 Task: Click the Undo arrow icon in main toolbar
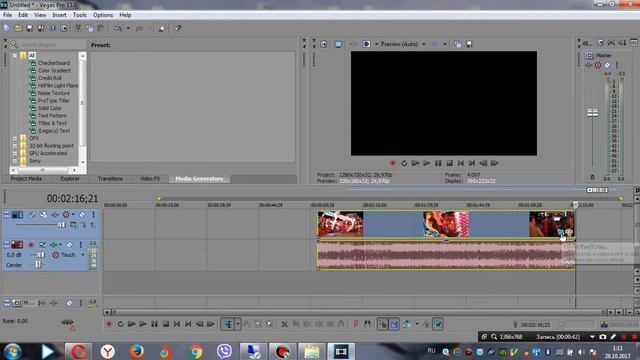coord(118,28)
